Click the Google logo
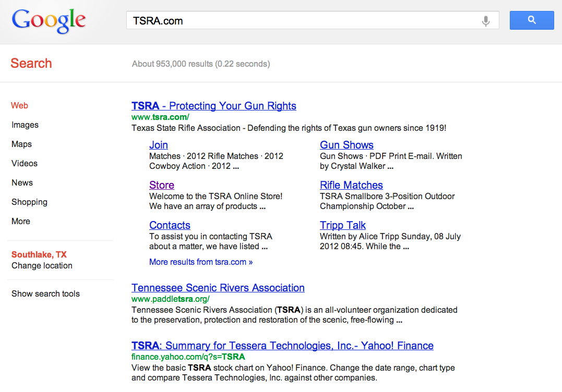The height and width of the screenshot is (392, 562). click(49, 21)
